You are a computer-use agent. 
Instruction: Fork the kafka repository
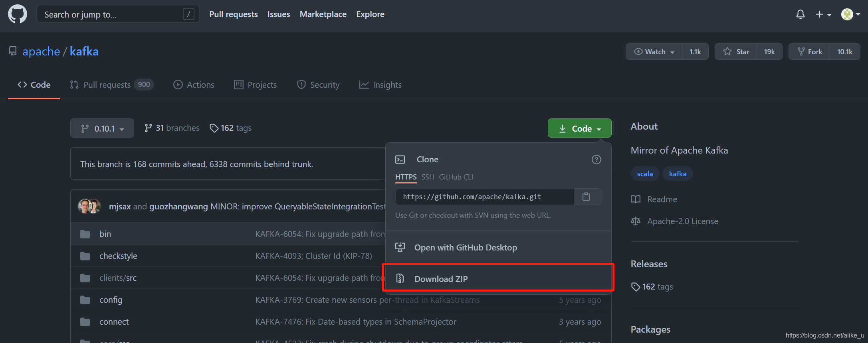pos(810,52)
